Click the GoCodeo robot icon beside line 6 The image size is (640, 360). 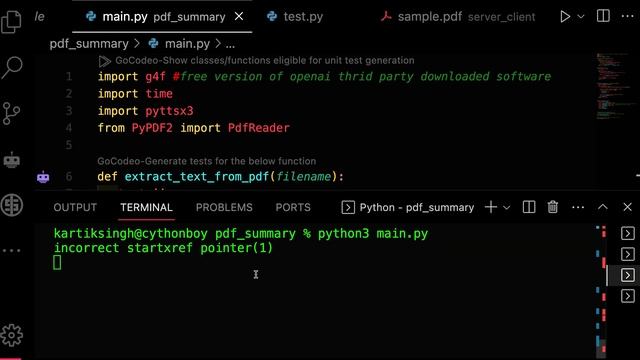click(43, 177)
